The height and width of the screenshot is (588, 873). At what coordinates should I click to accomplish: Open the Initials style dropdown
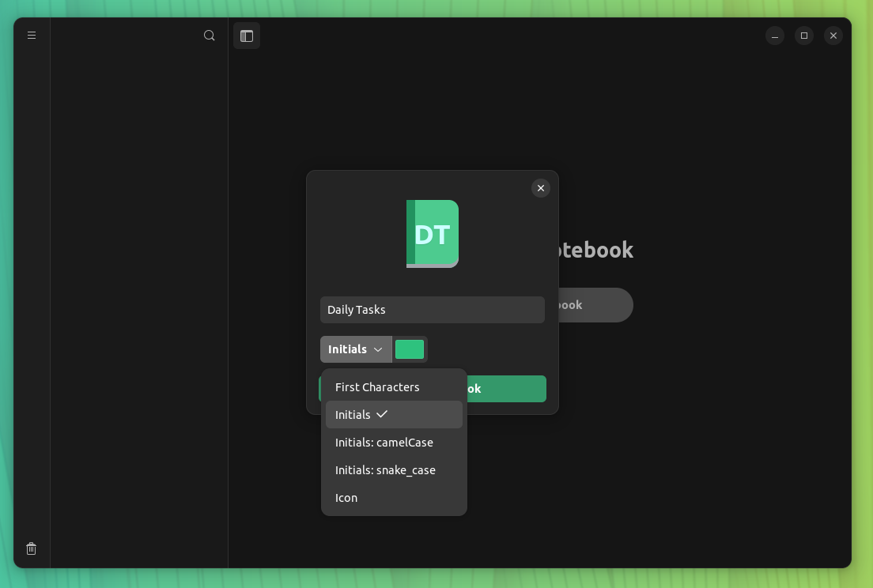click(x=356, y=349)
